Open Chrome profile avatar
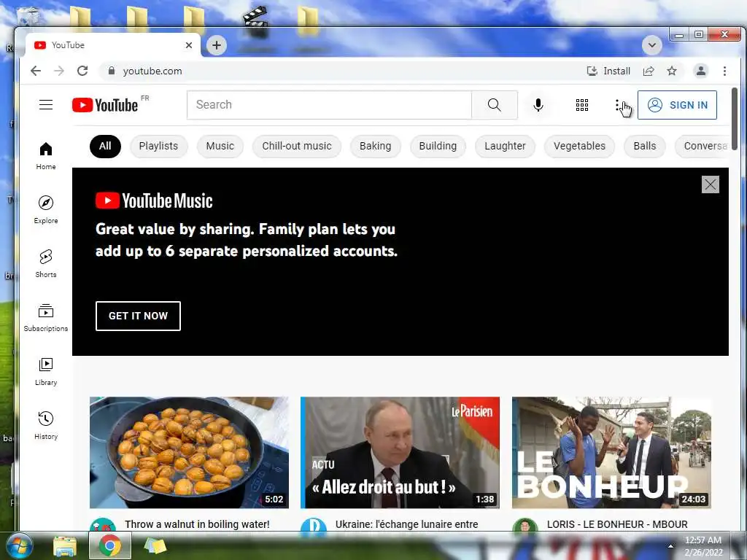The width and height of the screenshot is (747, 560). click(x=701, y=71)
